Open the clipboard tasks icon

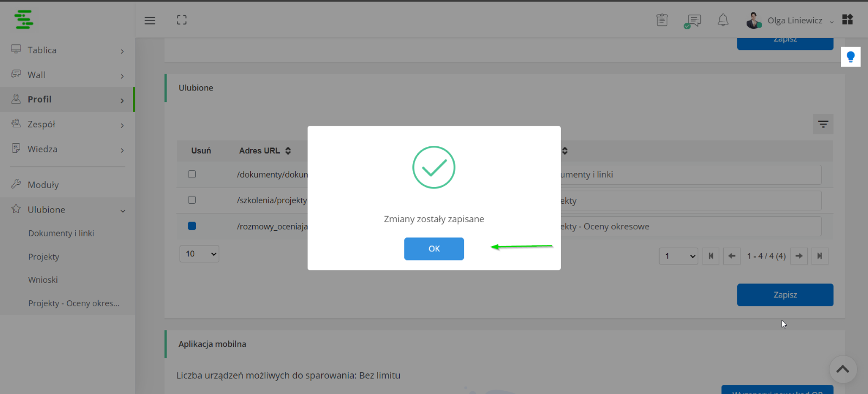(x=662, y=20)
